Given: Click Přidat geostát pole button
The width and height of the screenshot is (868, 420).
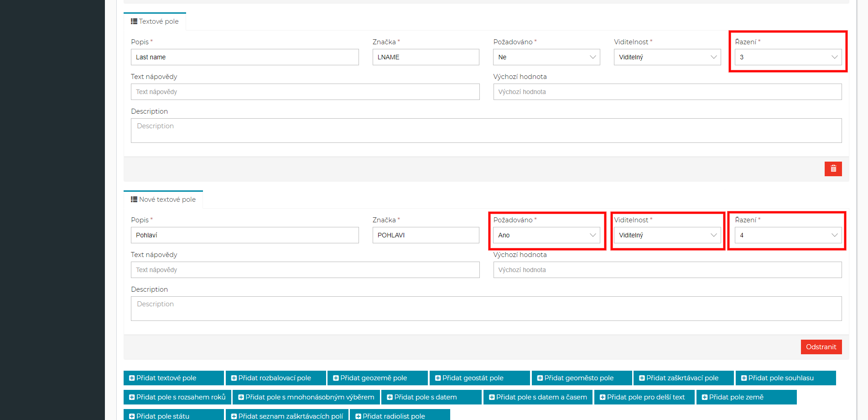Looking at the screenshot, I should pyautogui.click(x=480, y=378).
